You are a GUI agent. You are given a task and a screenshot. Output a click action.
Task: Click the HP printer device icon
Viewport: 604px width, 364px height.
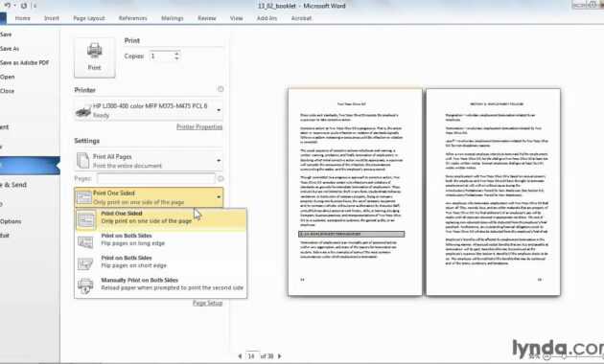(x=83, y=111)
